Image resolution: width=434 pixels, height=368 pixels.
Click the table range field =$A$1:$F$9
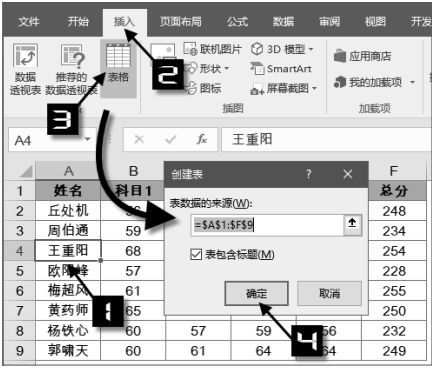[267, 225]
